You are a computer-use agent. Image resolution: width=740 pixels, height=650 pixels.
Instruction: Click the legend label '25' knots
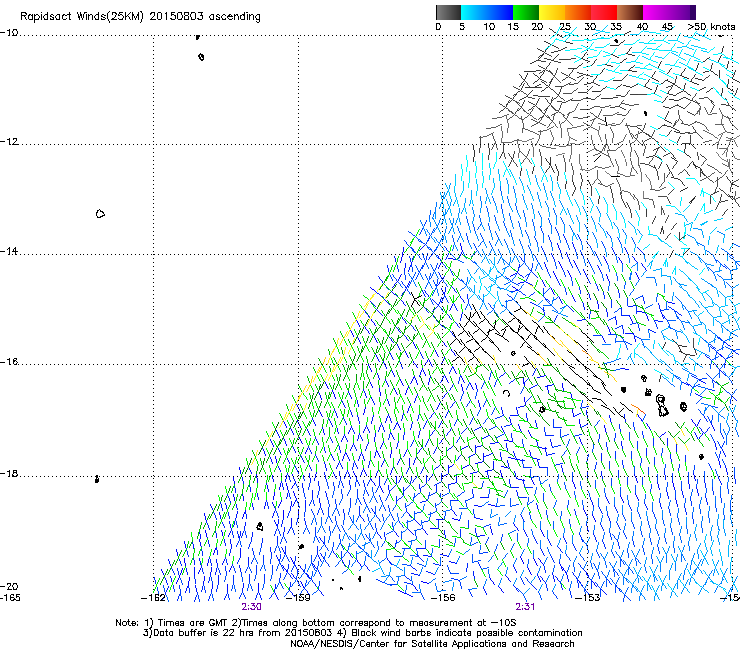pos(564,27)
